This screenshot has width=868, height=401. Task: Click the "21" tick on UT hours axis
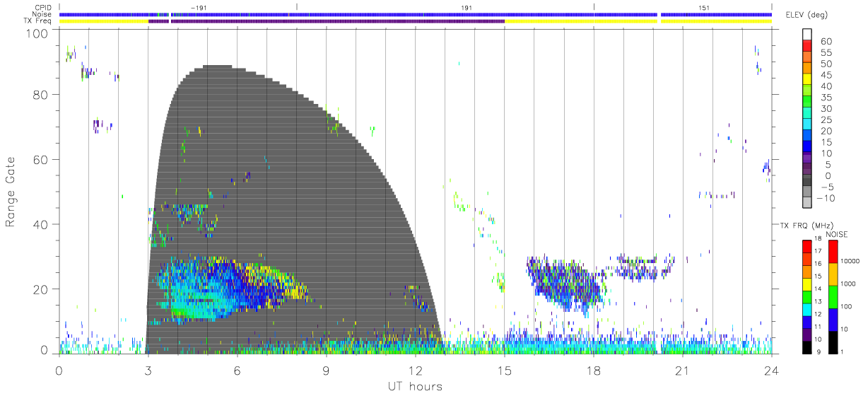click(x=682, y=370)
